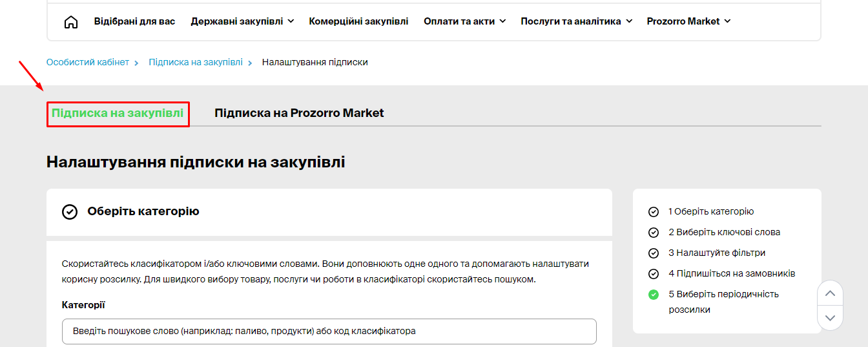Click check icon next to step 2
The width and height of the screenshot is (868, 347).
coord(654,233)
